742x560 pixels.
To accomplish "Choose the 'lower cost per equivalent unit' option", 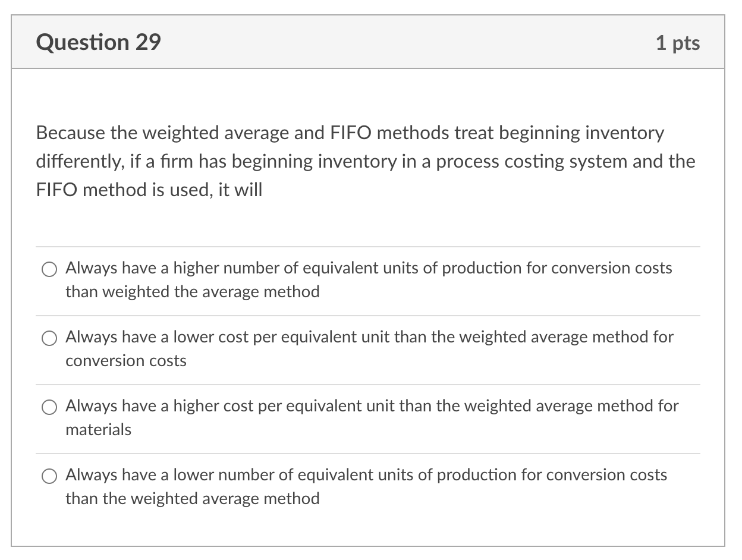I will click(50, 338).
